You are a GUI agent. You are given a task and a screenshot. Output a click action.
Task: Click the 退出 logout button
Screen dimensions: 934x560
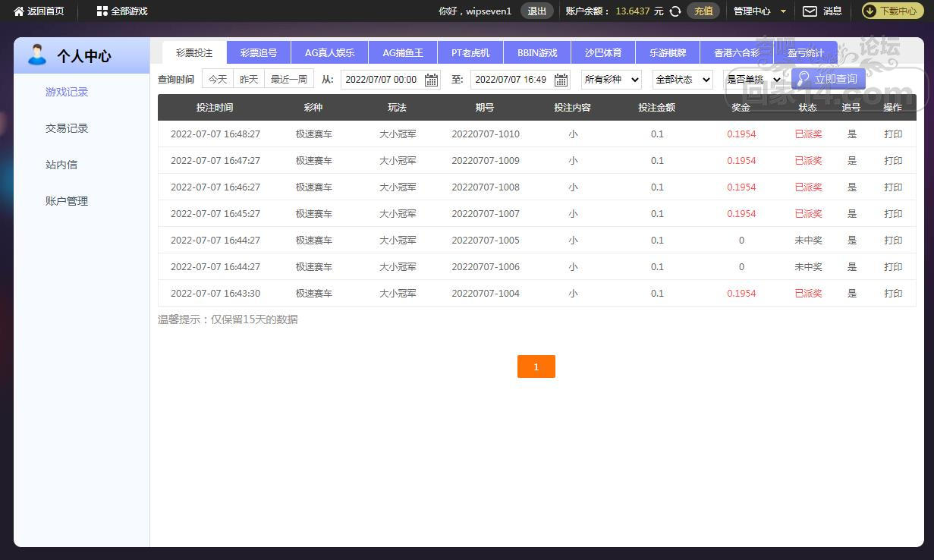(536, 11)
